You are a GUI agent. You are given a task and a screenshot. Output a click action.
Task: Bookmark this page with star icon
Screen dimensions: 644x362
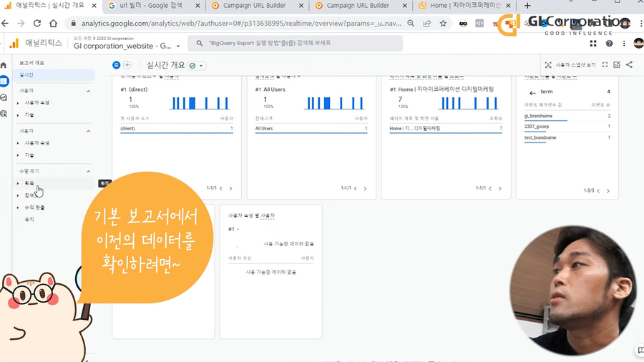point(443,24)
